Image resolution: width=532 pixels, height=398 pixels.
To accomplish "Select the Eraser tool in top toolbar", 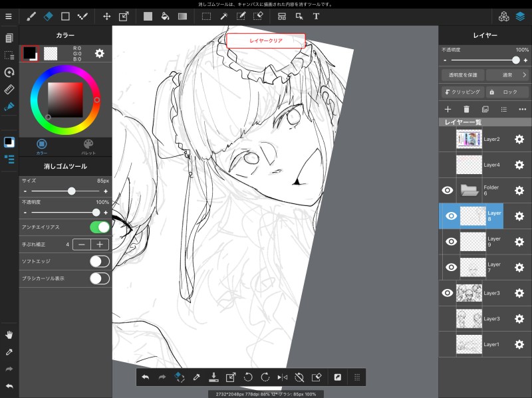I will coord(48,16).
